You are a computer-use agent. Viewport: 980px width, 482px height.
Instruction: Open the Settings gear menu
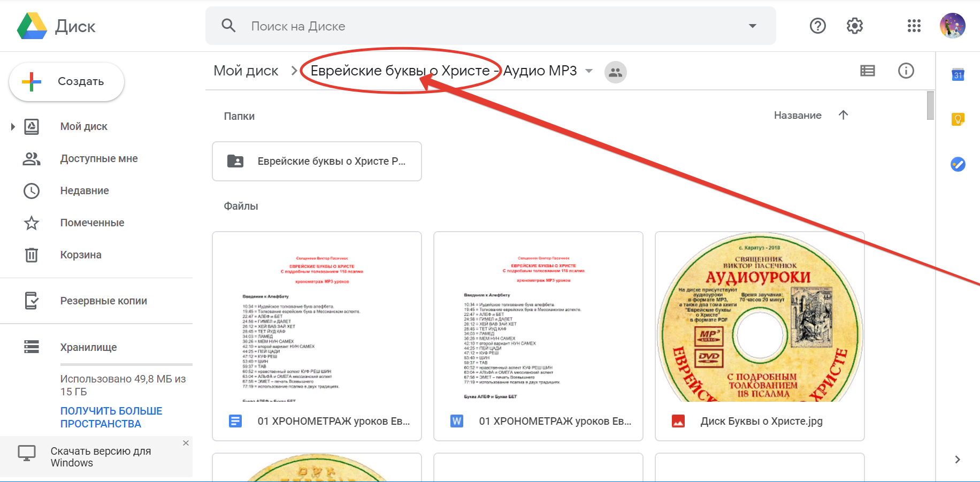point(854,26)
